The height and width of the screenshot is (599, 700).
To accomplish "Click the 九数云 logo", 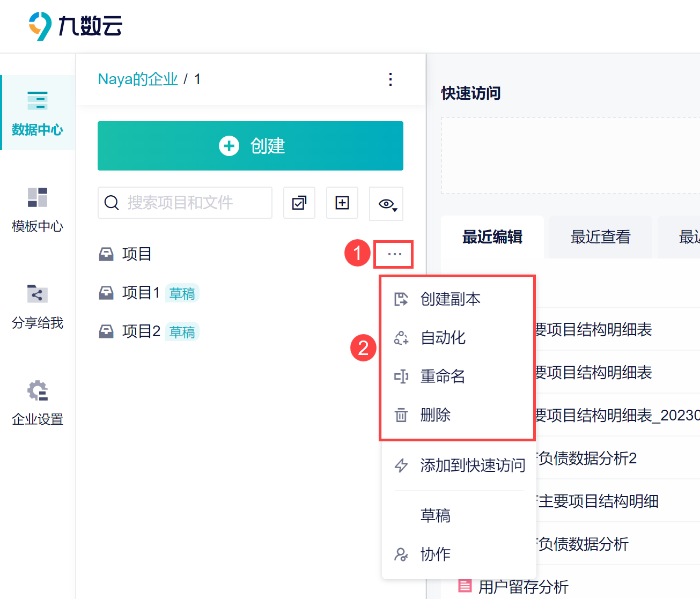I will pyautogui.click(x=76, y=26).
